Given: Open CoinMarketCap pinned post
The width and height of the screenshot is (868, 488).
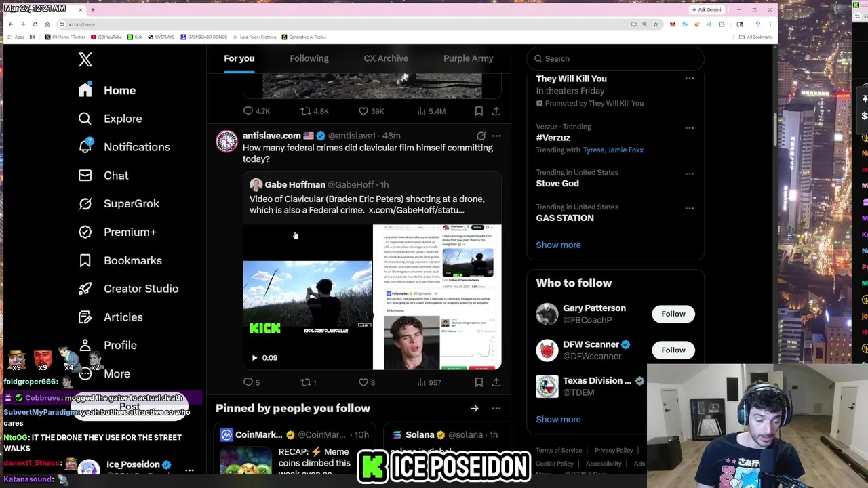Looking at the screenshot, I should pyautogui.click(x=294, y=449).
